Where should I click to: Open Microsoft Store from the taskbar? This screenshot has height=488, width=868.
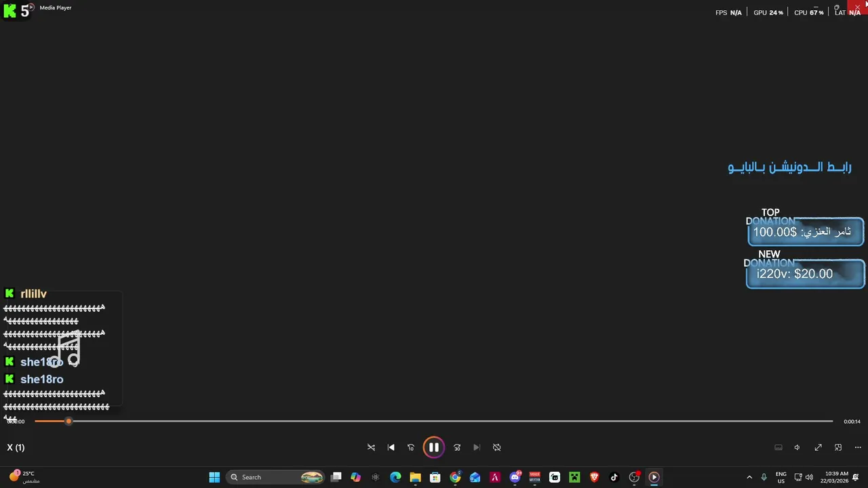[435, 477]
